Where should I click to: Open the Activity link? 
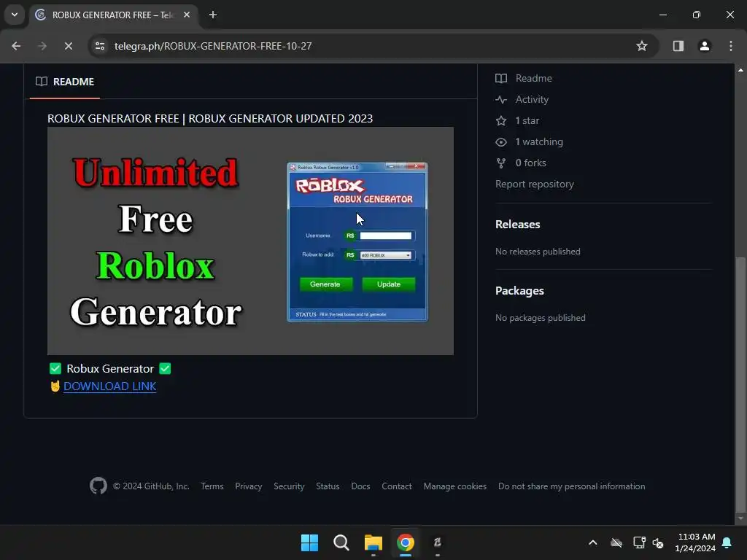point(532,99)
